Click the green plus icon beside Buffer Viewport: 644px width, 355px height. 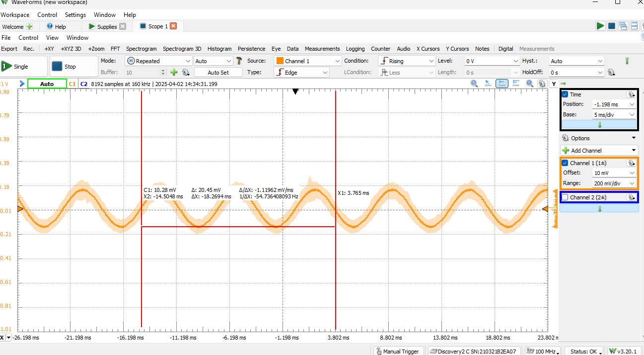click(174, 73)
